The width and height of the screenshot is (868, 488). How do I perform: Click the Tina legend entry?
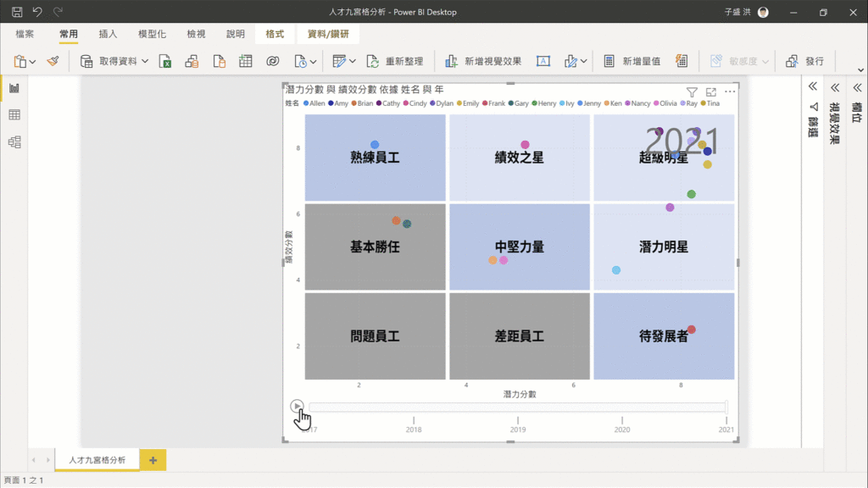(710, 103)
